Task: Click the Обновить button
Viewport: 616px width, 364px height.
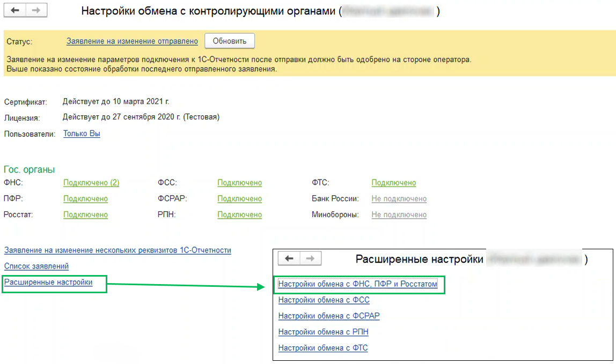Action: [230, 41]
